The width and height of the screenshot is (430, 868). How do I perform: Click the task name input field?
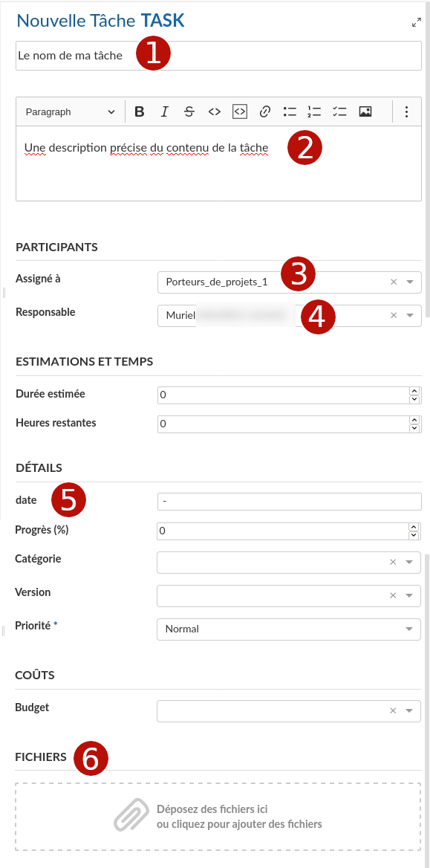click(x=218, y=55)
